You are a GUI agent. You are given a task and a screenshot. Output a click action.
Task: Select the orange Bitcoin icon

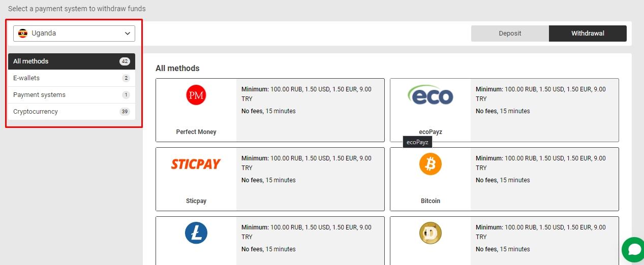pos(431,164)
